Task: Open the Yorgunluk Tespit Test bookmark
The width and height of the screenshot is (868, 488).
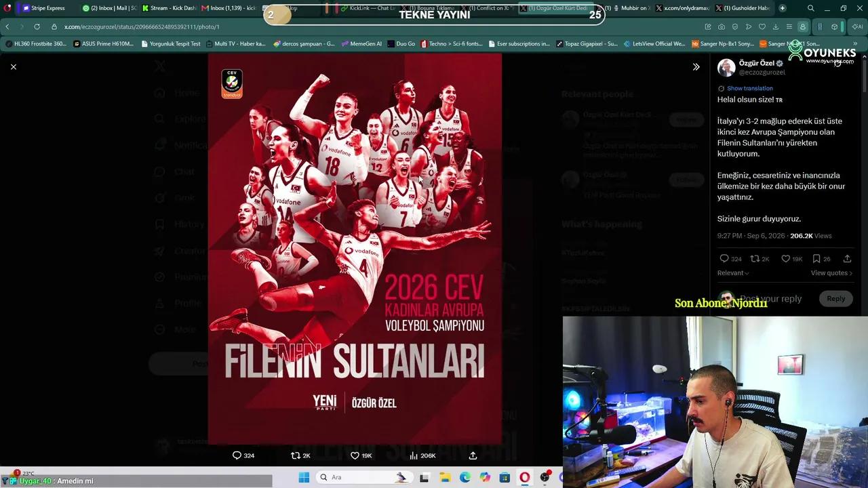Action: point(171,43)
